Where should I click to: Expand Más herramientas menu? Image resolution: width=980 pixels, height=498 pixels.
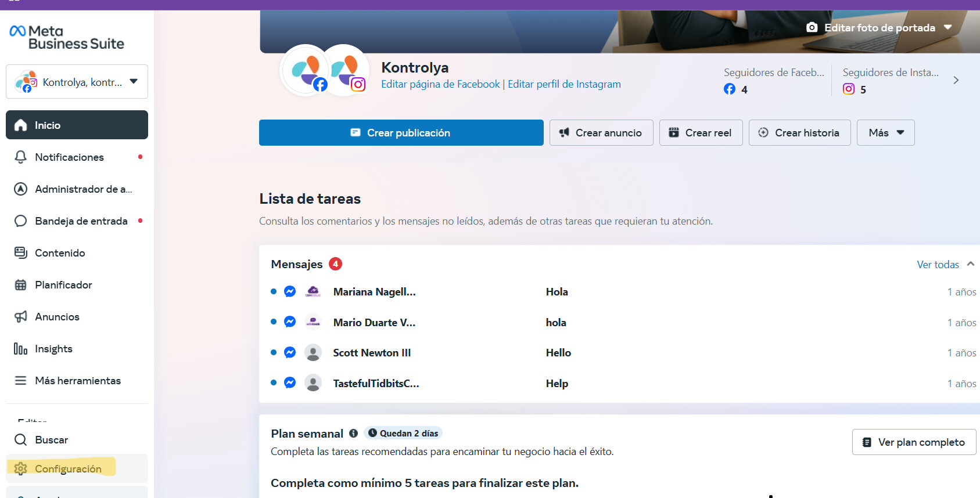coord(77,380)
